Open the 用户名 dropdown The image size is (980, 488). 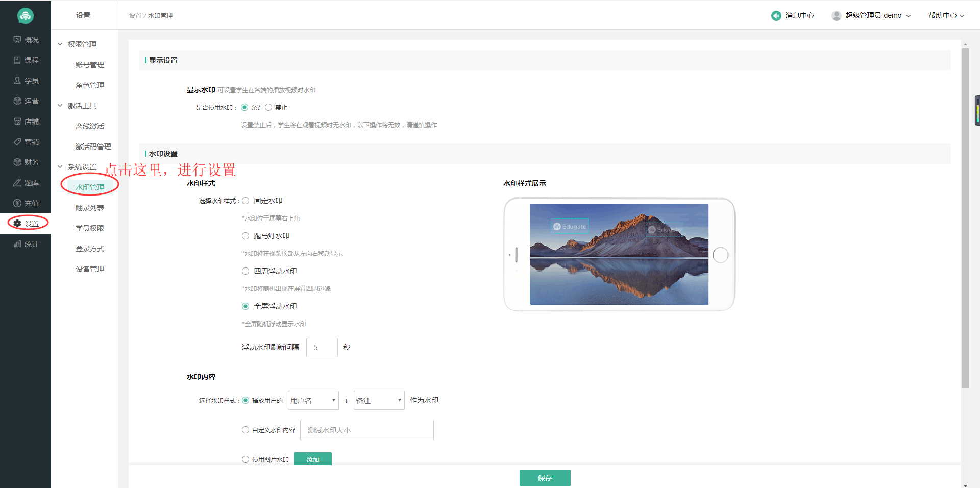313,401
